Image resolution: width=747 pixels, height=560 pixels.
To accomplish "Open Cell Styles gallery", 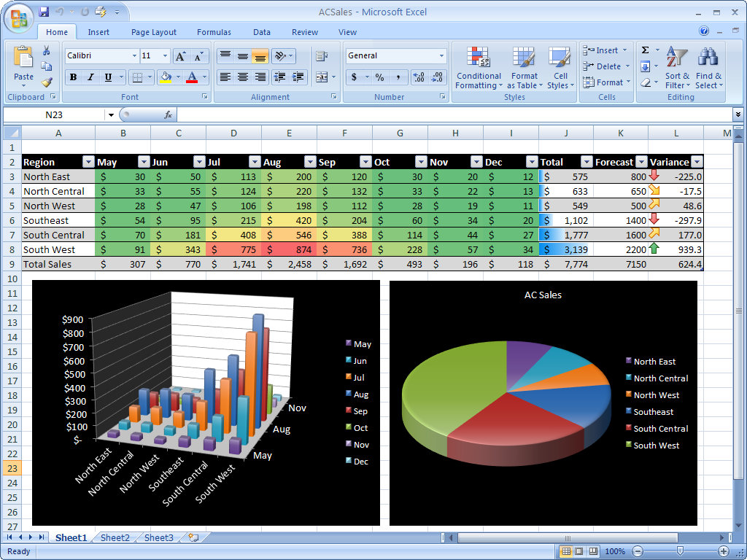I will point(560,68).
